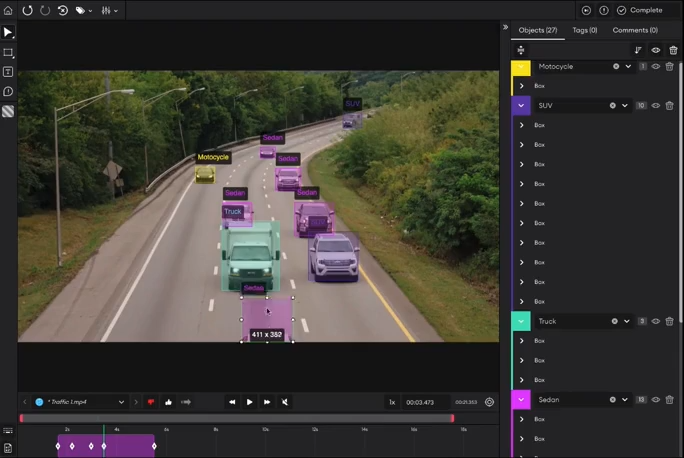684x458 pixels.
Task: Delete the SUV group
Action: [x=670, y=106]
